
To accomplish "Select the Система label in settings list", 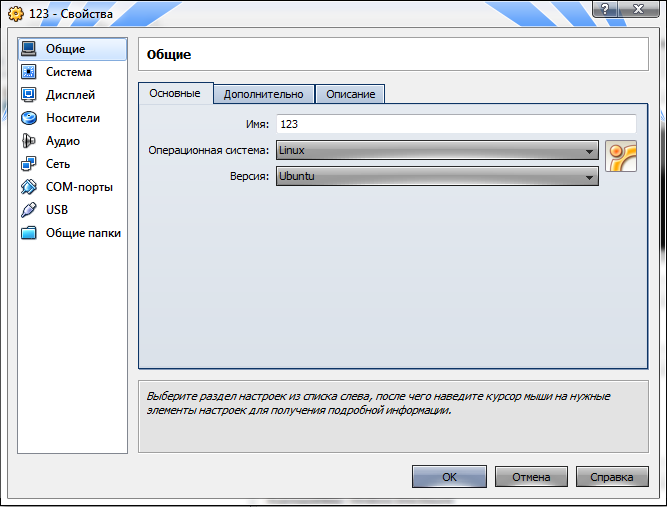I will point(69,72).
